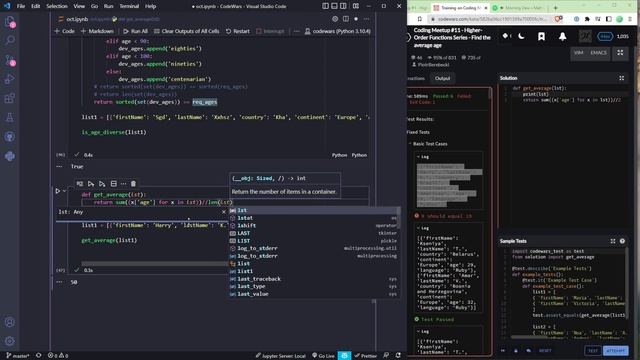The height and width of the screenshot is (360, 640).
Task: Open Sample Tests help icon
Action: pos(622,241)
